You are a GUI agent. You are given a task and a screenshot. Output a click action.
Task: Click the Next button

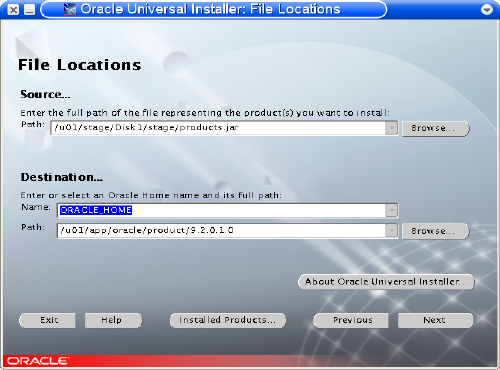pos(435,320)
